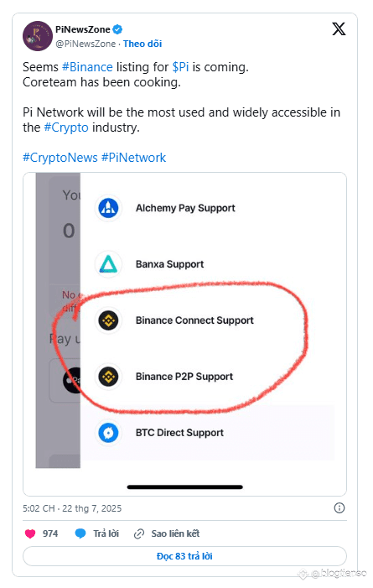Viewport: 373px width, 588px height.
Task: Open the PiNewsZone profile avatar
Action: [x=38, y=36]
